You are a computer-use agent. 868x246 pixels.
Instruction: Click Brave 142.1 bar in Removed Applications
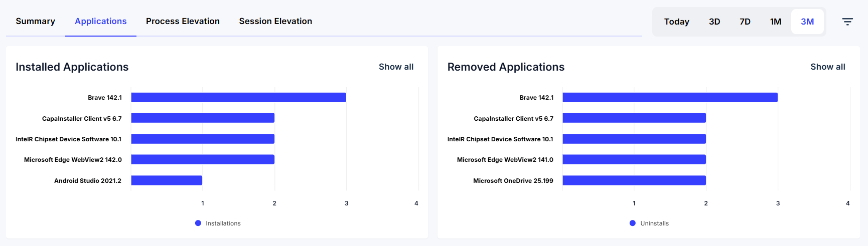(x=670, y=97)
